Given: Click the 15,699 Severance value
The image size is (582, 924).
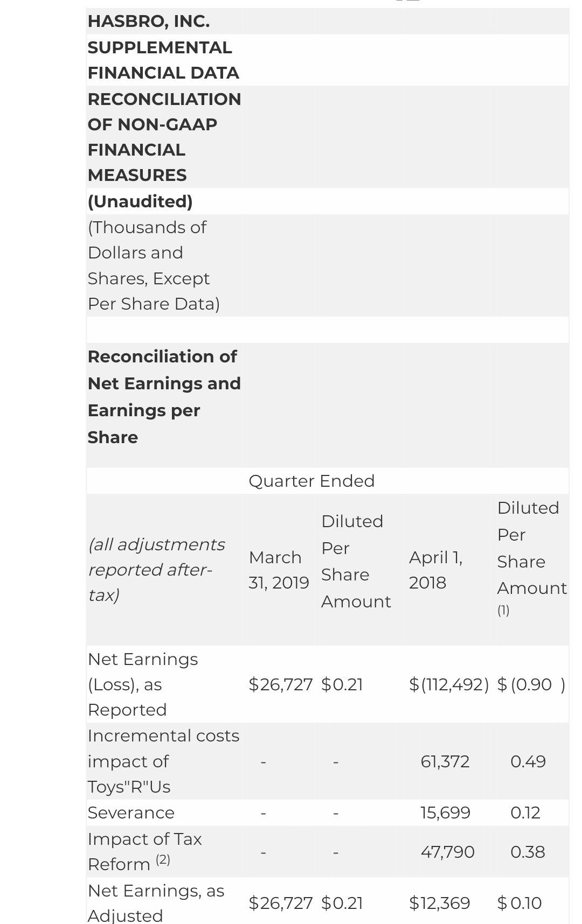Looking at the screenshot, I should 445,813.
